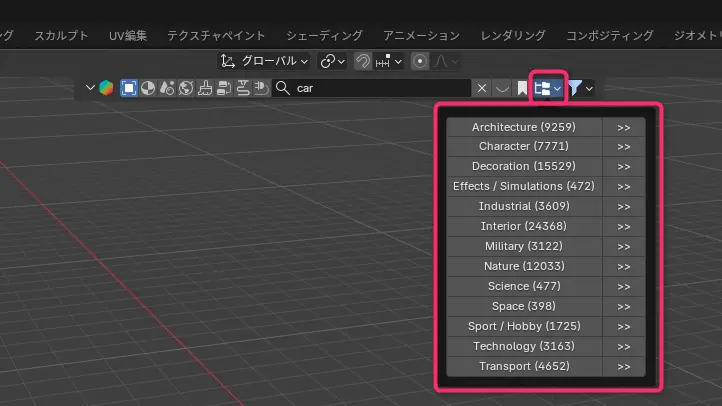Open the category tree dropdown
The image size is (722, 406).
click(x=547, y=88)
